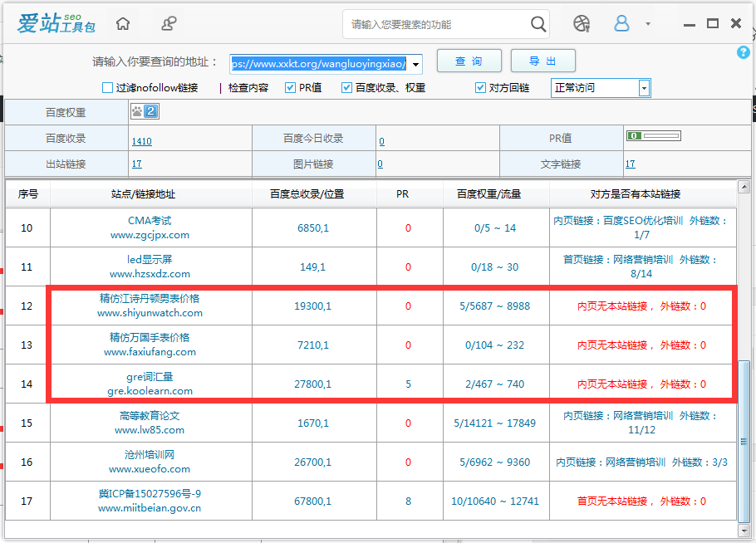Select the 6850,1 indexed cell
This screenshot has height=543, width=756.
pyautogui.click(x=313, y=227)
